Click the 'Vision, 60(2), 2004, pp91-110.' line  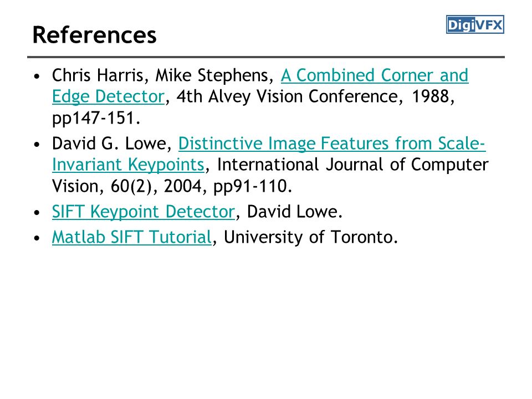(172, 186)
